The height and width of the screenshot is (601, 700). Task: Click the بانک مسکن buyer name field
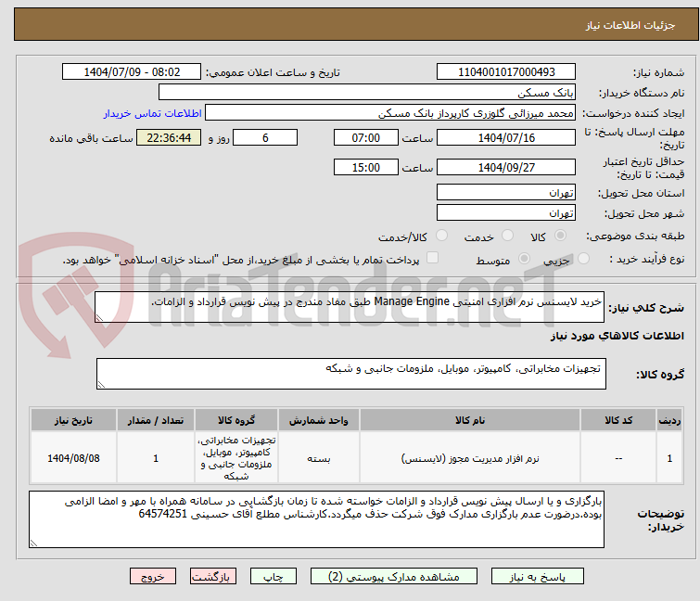click(367, 93)
